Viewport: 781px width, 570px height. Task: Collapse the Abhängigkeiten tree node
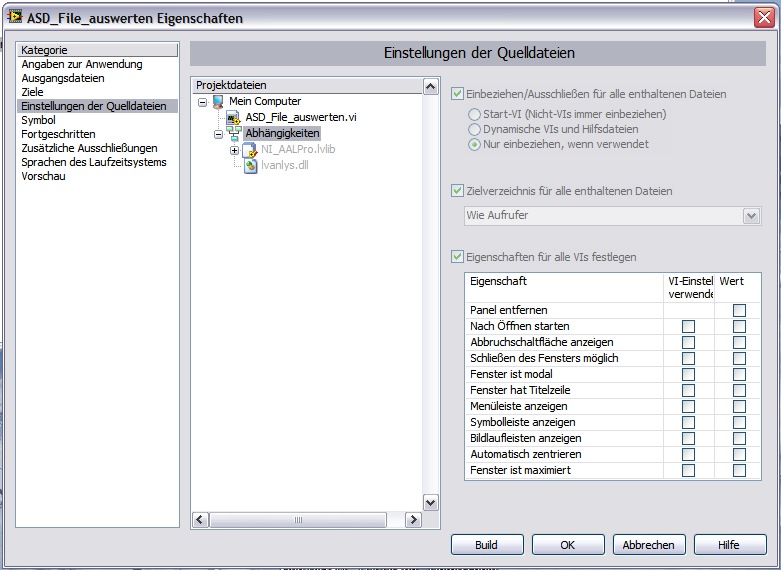(x=219, y=134)
